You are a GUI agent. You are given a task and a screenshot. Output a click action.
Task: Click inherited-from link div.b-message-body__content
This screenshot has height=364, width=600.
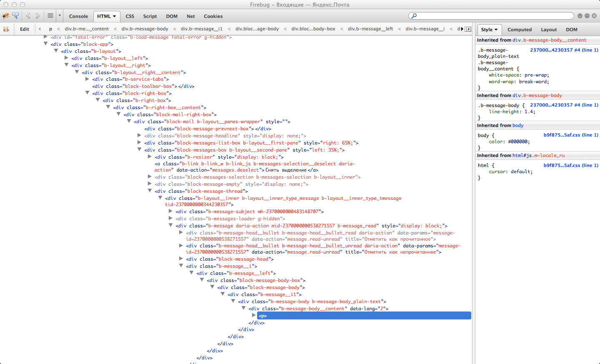(x=549, y=40)
